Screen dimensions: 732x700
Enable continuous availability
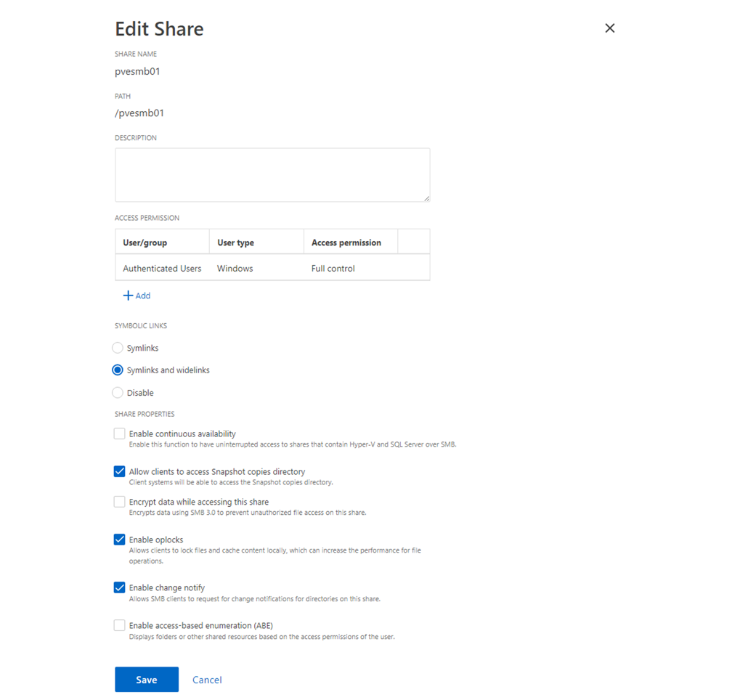(120, 434)
